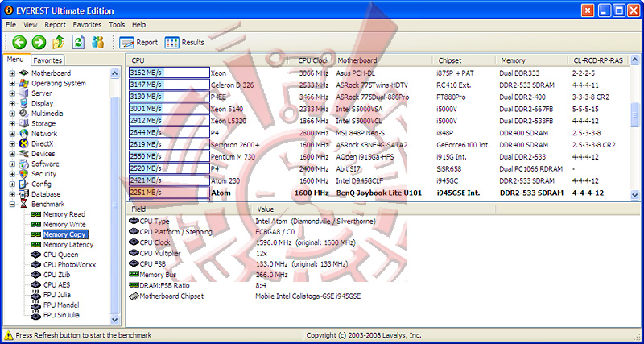Switch to the Menu tab

point(15,60)
